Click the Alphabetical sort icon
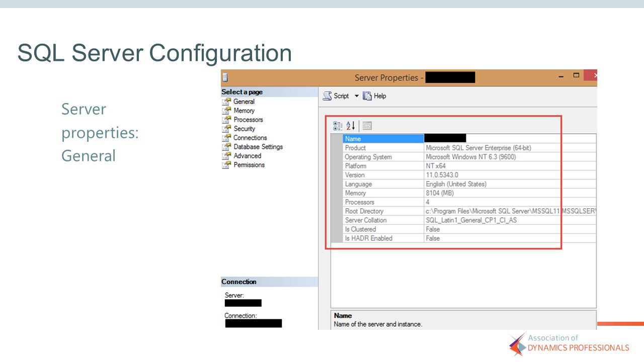Screen dimensions: 644x362 point(351,126)
